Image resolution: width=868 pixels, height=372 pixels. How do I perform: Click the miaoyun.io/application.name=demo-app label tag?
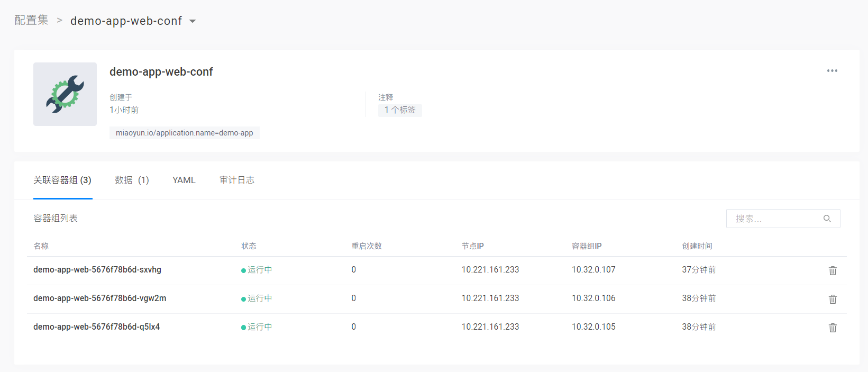(184, 133)
